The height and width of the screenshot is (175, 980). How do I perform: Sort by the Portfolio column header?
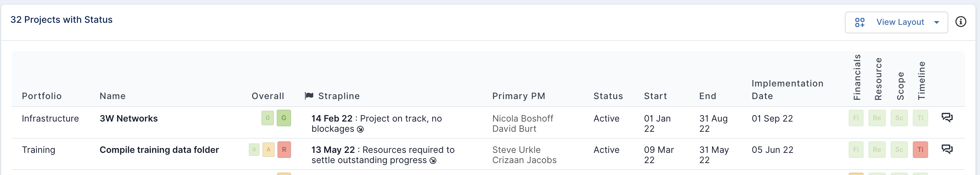tap(42, 96)
